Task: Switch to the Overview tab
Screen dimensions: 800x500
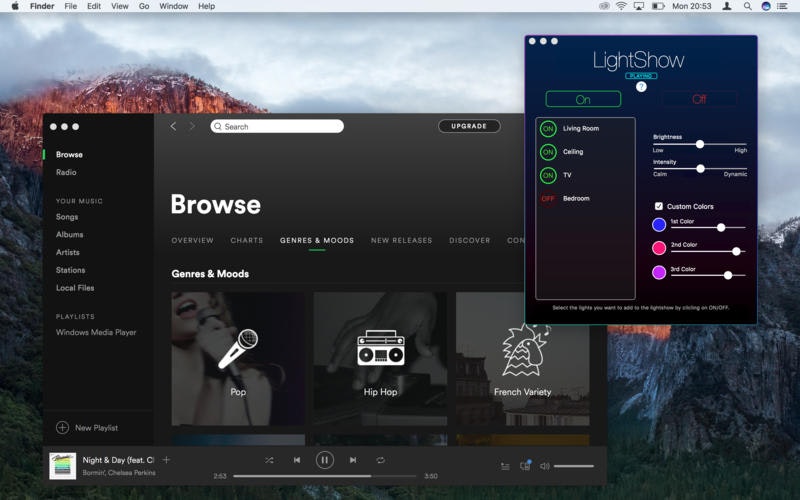Action: (x=192, y=240)
